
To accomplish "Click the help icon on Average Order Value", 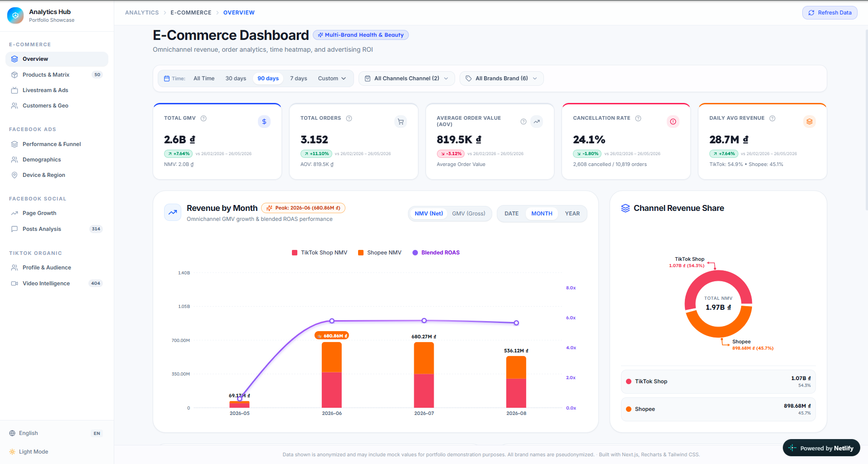I will [x=524, y=122].
